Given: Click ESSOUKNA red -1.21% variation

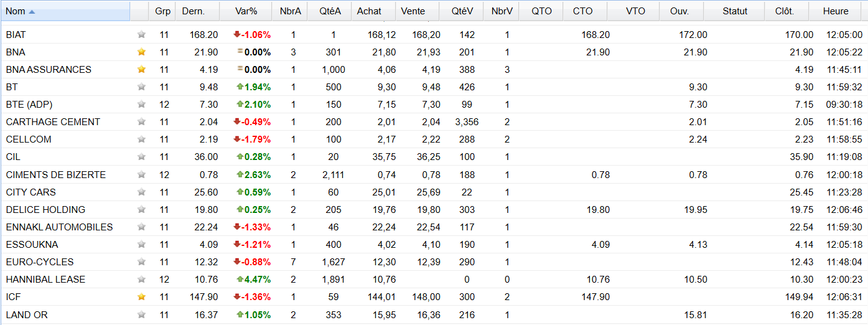Looking at the screenshot, I should point(252,245).
